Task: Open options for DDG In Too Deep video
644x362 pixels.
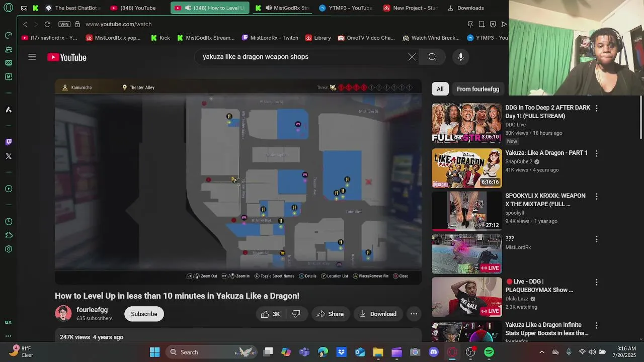Action: point(597,108)
